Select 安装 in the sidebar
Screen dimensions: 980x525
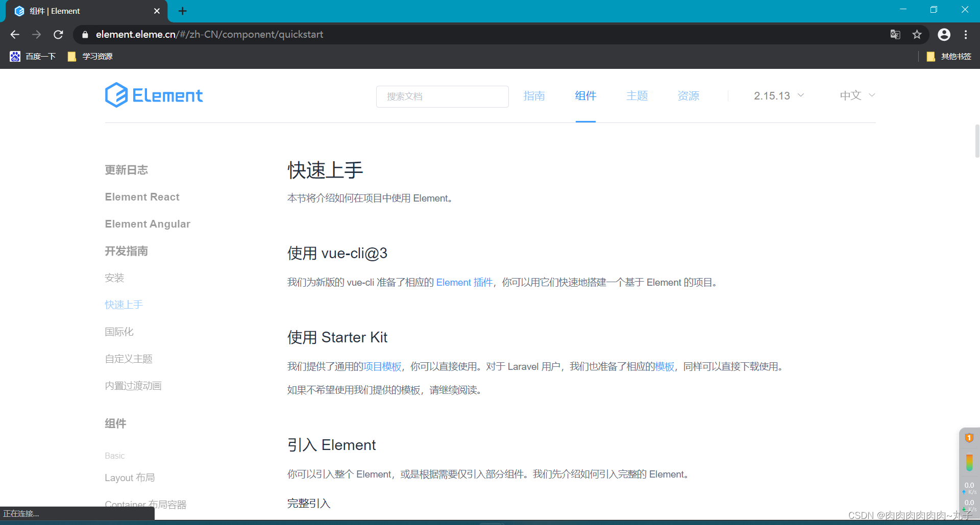pos(114,278)
